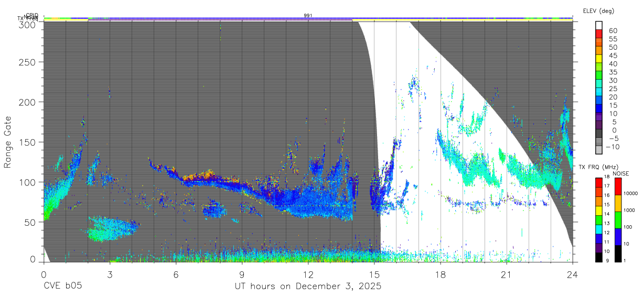This screenshot has height=297, width=644.
Task: Click the green swatch in the NOISE colorbar
Action: [x=618, y=220]
